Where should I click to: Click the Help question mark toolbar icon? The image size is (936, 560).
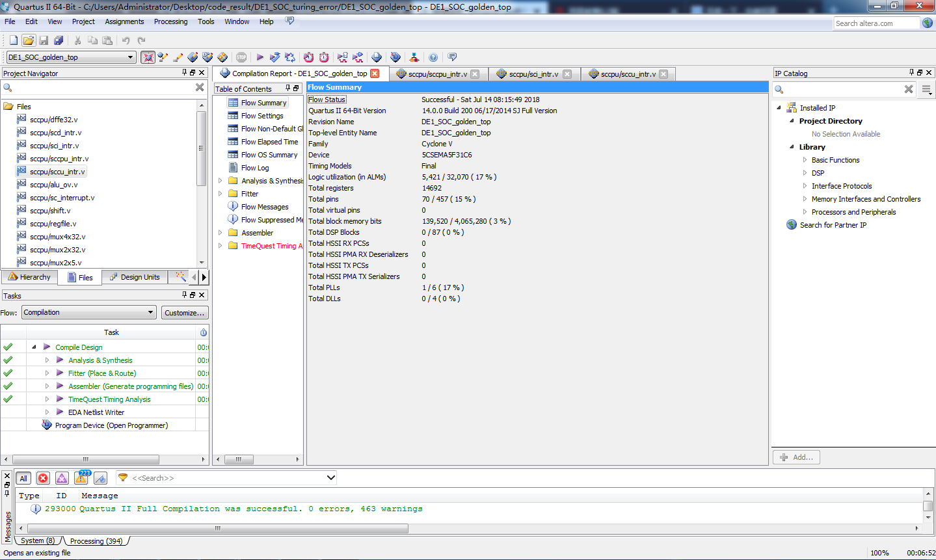(x=433, y=57)
